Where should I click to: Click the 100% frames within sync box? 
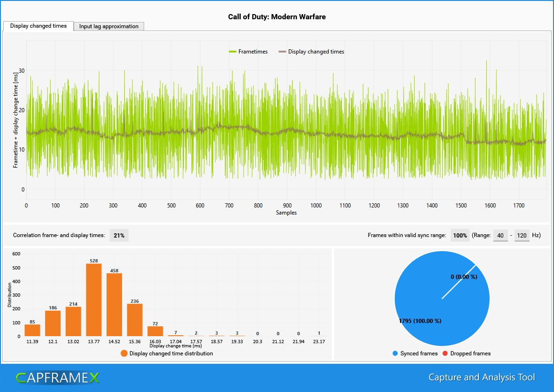click(460, 235)
